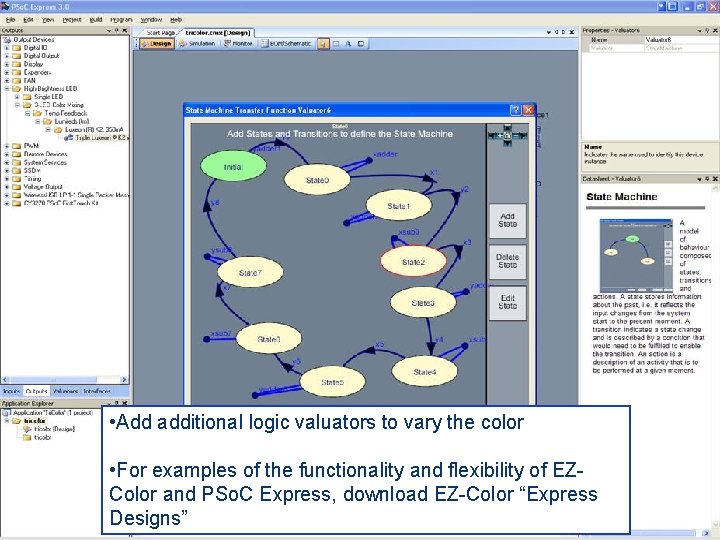Click the Outputs tree horizontal scrollbar
This screenshot has width=720, height=540.
point(65,380)
